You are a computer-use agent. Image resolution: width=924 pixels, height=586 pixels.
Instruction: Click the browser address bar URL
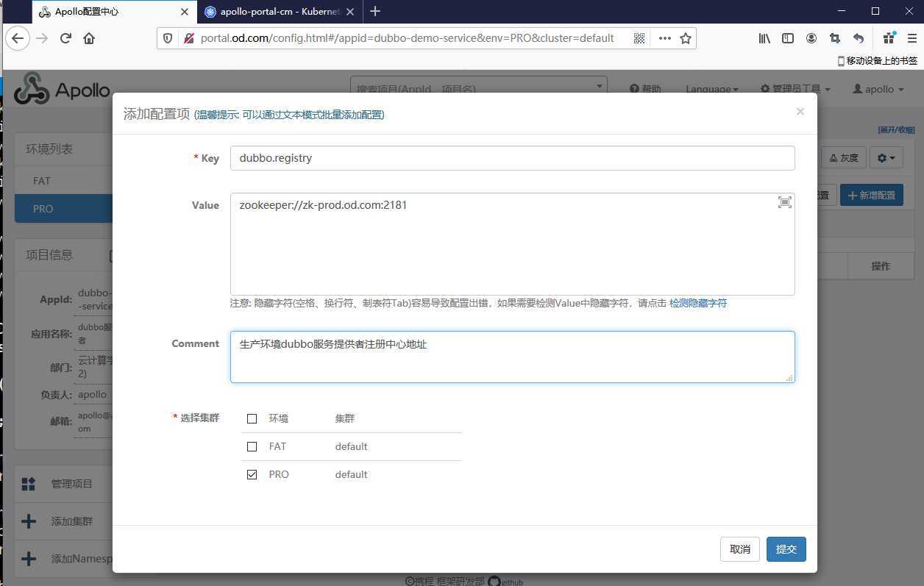[x=407, y=38]
